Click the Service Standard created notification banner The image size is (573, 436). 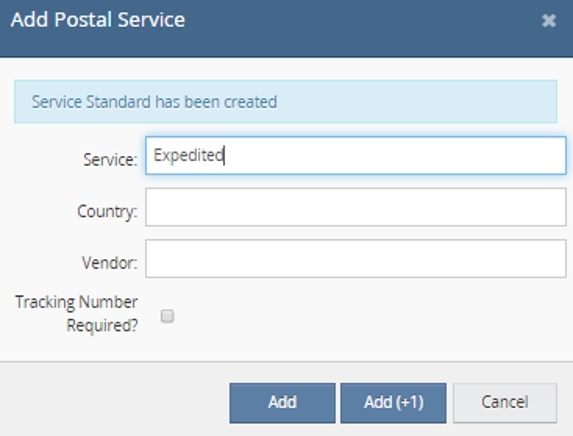click(285, 102)
